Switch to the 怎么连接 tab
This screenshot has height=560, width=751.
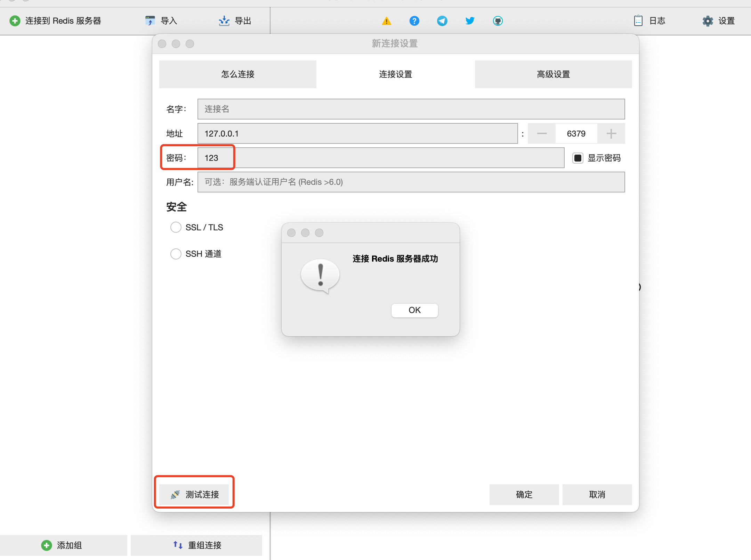coord(238,74)
